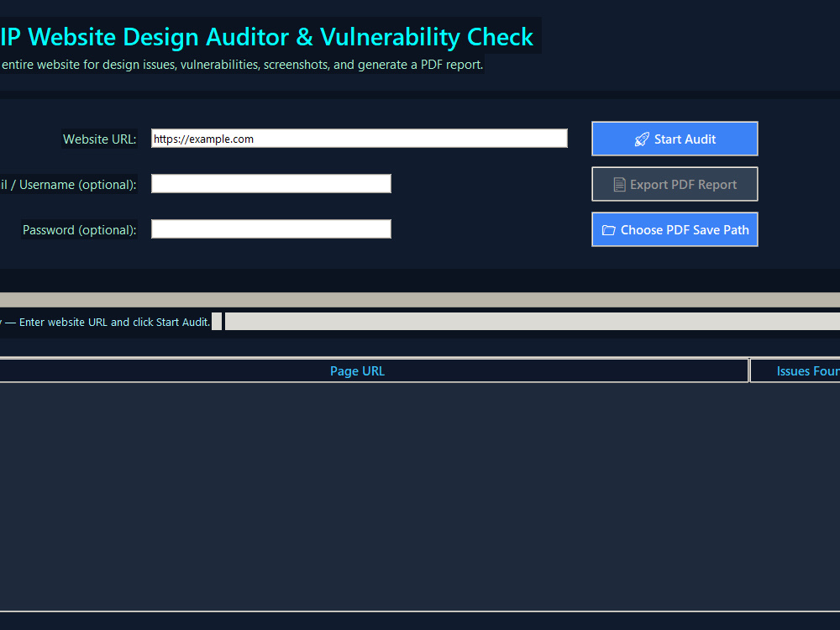This screenshot has height=630, width=840.
Task: Click the Username (optional) label
Action: 68,185
